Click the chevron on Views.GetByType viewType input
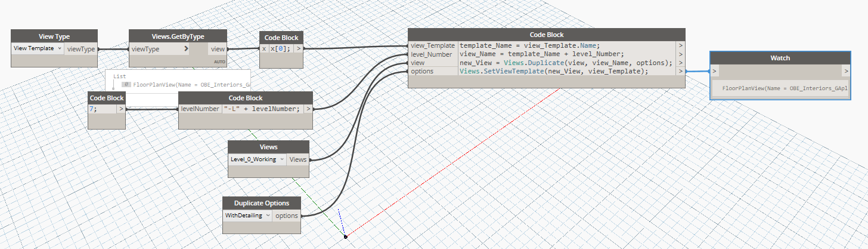The width and height of the screenshot is (868, 249). (x=186, y=49)
